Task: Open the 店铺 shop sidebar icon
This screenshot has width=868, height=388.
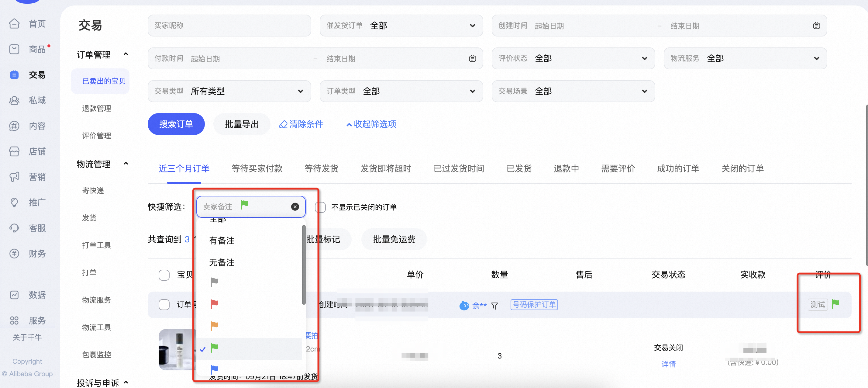Action: (x=14, y=152)
